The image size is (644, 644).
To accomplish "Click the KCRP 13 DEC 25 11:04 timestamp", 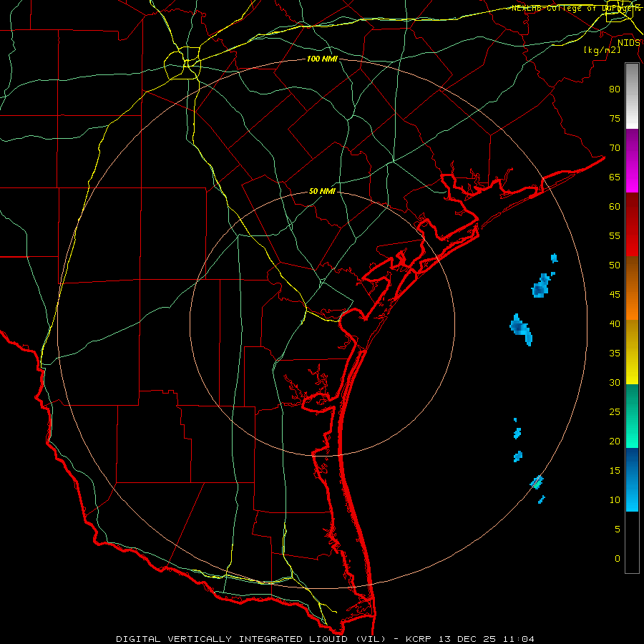I will pos(470,639).
